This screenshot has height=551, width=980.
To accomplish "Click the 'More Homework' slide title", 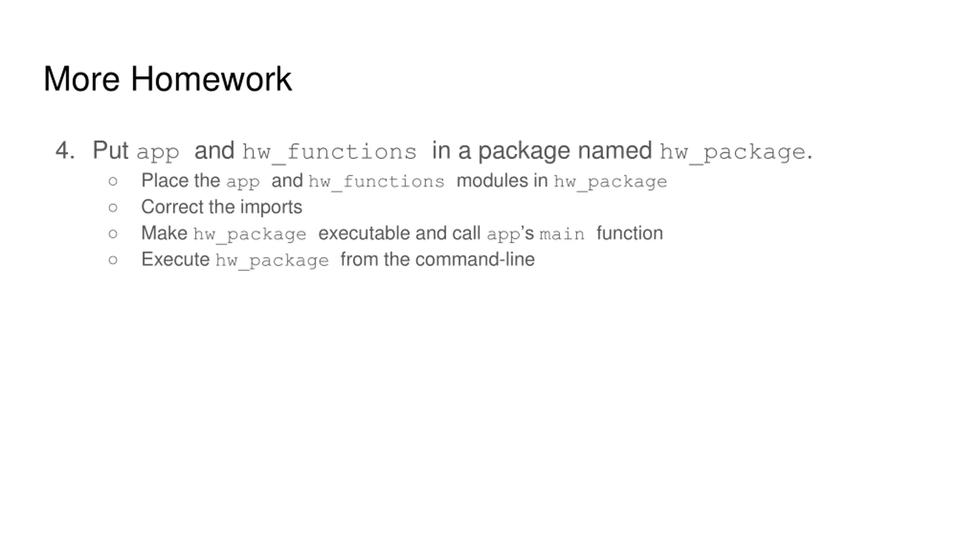I will click(x=168, y=79).
